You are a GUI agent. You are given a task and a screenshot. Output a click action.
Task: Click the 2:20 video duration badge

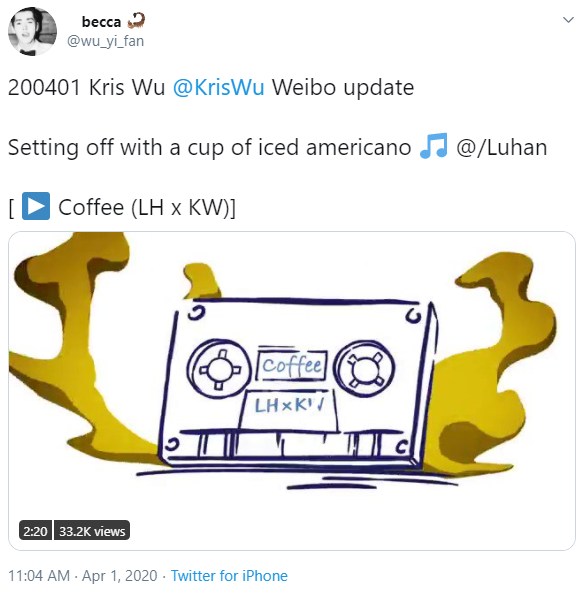35,531
